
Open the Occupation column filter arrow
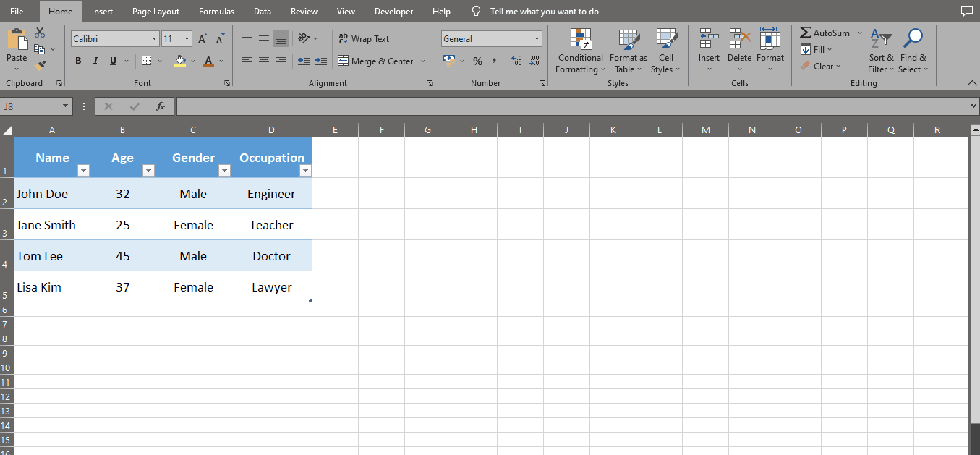click(305, 170)
